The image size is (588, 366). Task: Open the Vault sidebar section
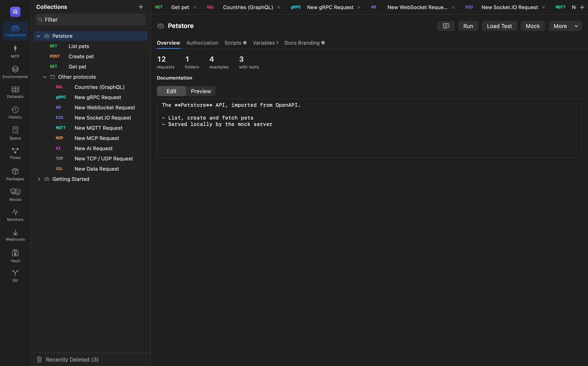15,256
